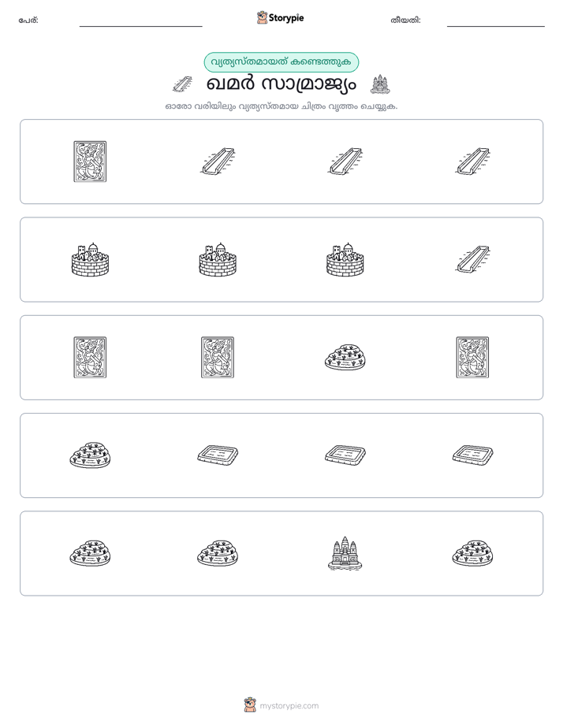Click the first walled city in row two
563x728 pixels.
pos(90,259)
